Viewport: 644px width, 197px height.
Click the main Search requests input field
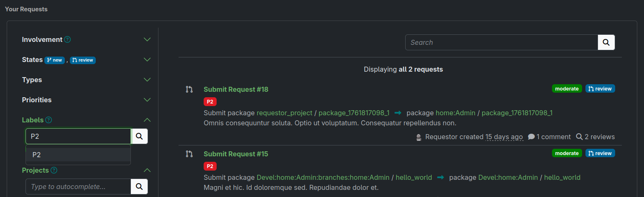click(501, 42)
